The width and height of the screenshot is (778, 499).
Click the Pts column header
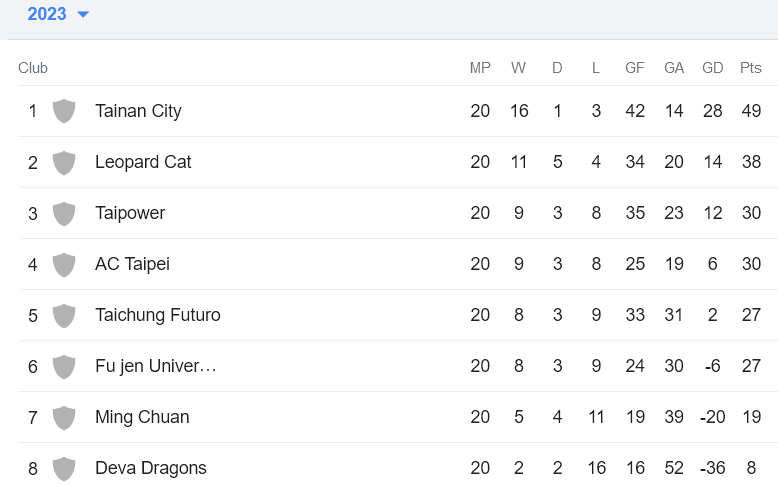pos(750,68)
